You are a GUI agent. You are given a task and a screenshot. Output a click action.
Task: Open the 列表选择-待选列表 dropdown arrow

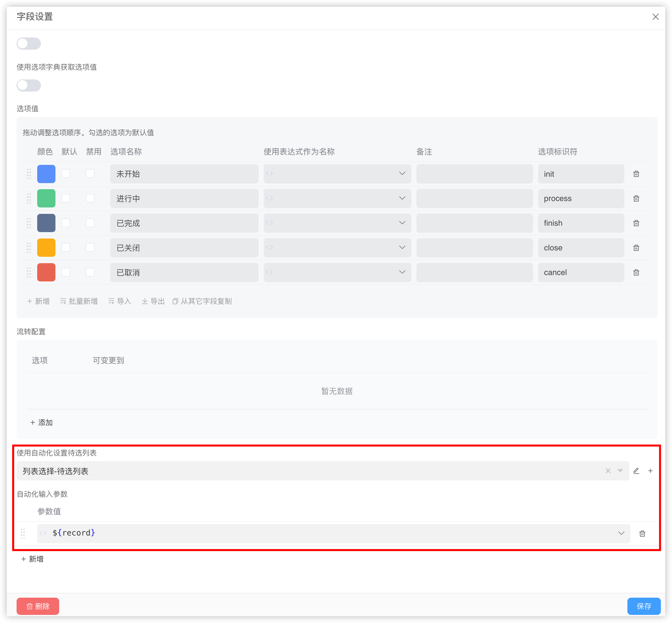[620, 471]
